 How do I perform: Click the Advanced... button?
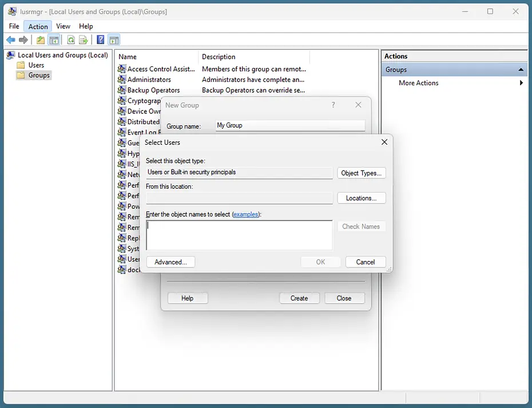[170, 262]
